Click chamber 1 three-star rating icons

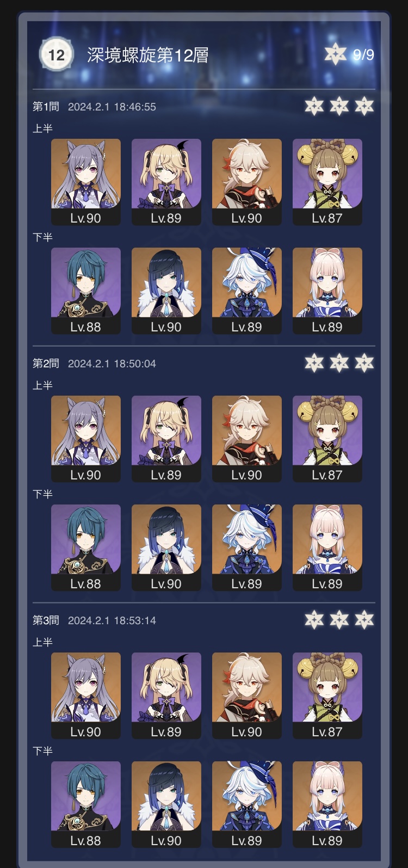tap(339, 106)
